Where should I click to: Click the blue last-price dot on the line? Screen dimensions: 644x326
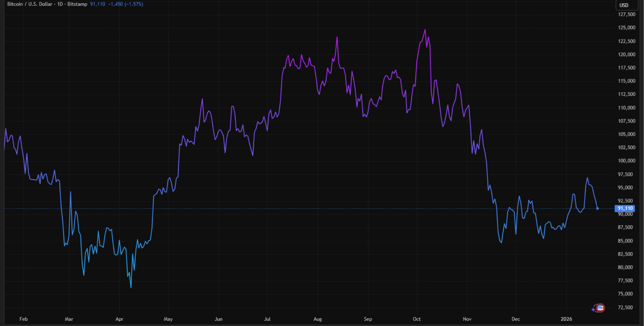(x=597, y=209)
